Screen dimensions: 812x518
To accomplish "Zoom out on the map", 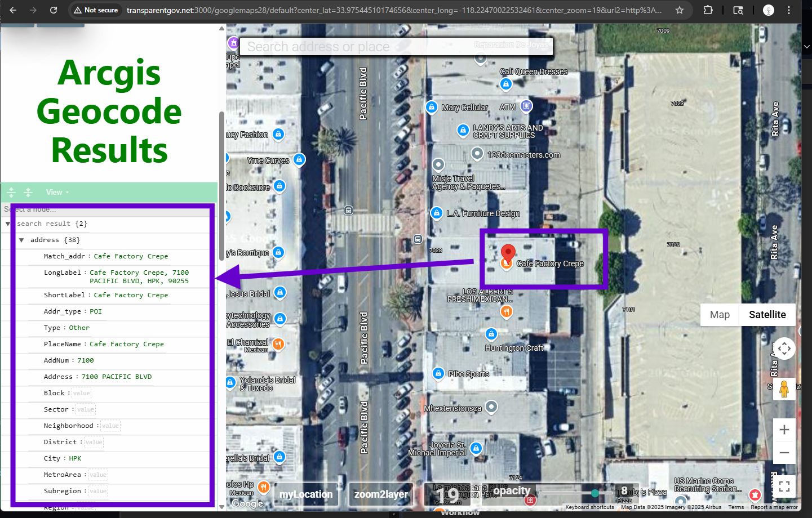I will pyautogui.click(x=784, y=453).
